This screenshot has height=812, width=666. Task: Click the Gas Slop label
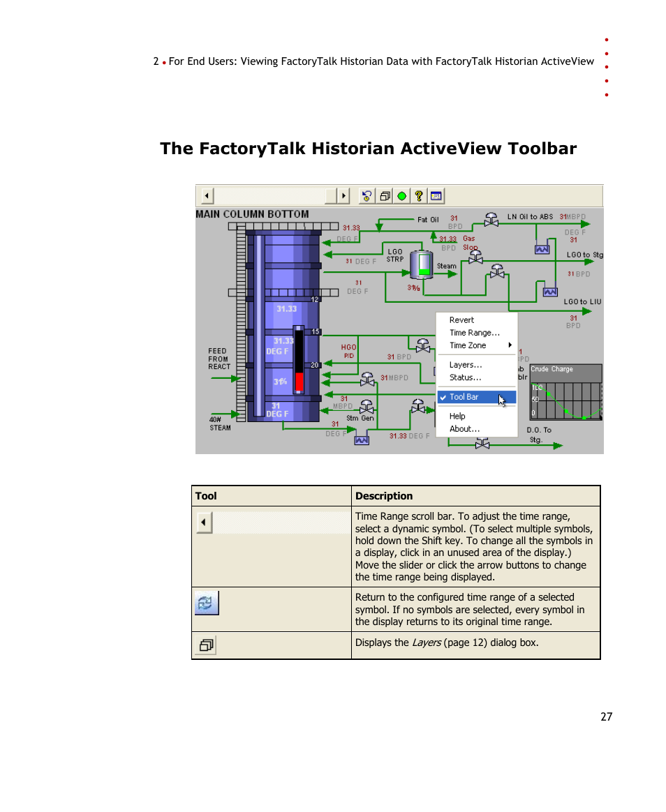[x=470, y=243]
